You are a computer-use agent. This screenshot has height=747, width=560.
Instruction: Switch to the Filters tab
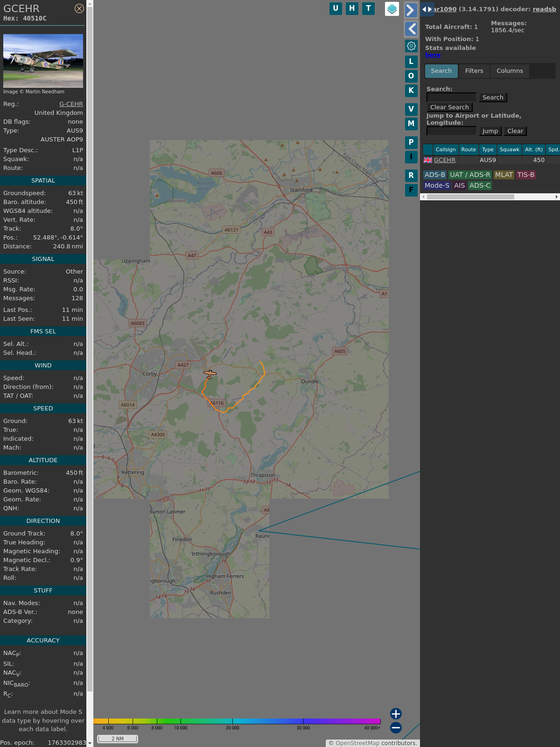point(474,71)
